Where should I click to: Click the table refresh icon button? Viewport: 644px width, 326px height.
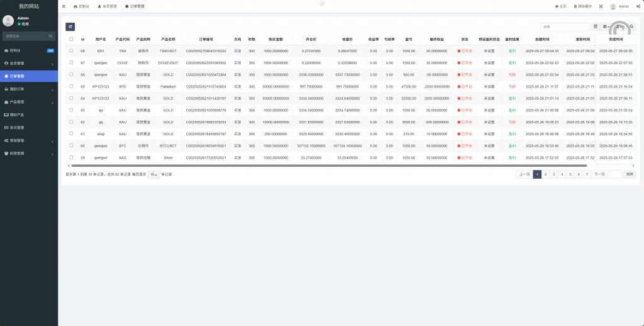tap(70, 26)
